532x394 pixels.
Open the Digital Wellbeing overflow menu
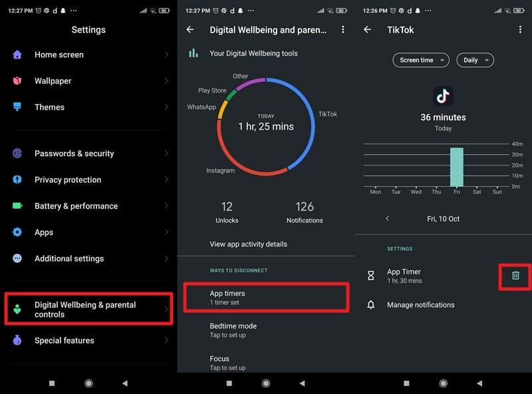(344, 29)
